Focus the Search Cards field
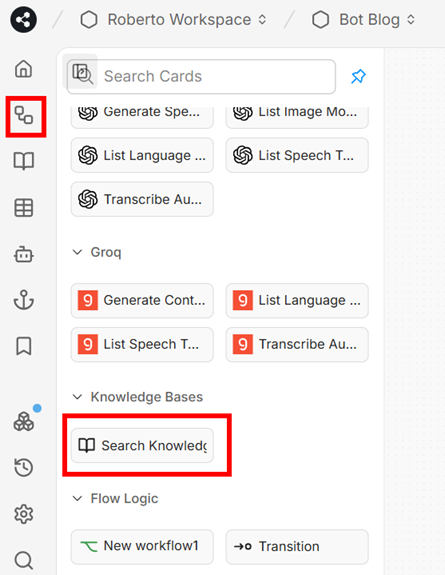445x575 pixels. tap(201, 76)
